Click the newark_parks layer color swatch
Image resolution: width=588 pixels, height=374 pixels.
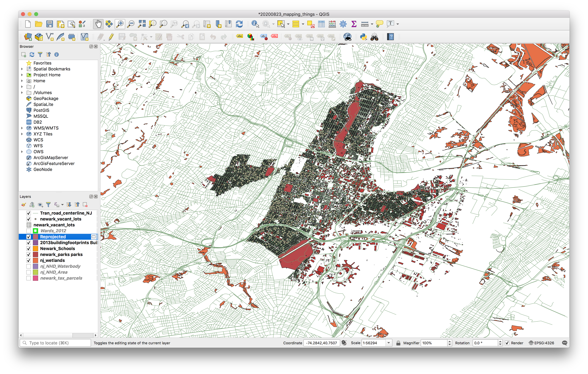coord(35,254)
